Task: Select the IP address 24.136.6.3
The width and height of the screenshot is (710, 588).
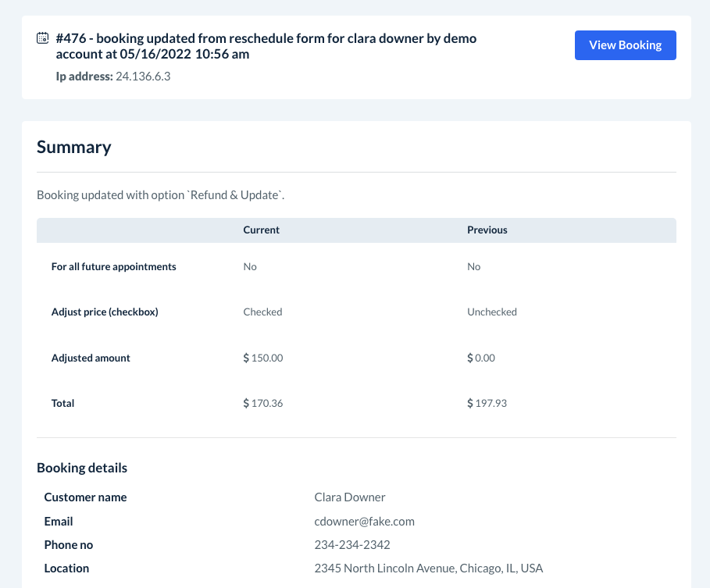Action: click(x=143, y=77)
